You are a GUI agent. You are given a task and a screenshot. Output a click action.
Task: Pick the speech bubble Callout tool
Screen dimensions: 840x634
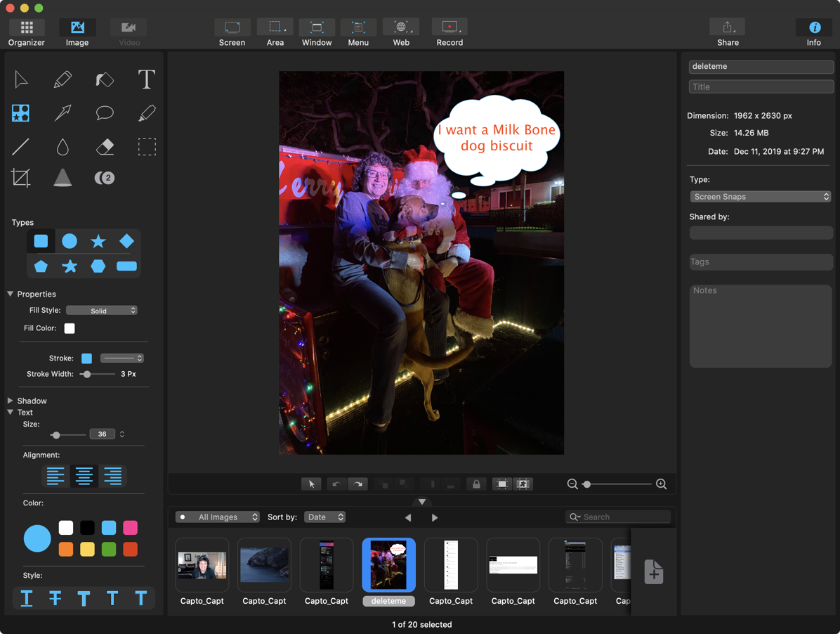point(105,112)
